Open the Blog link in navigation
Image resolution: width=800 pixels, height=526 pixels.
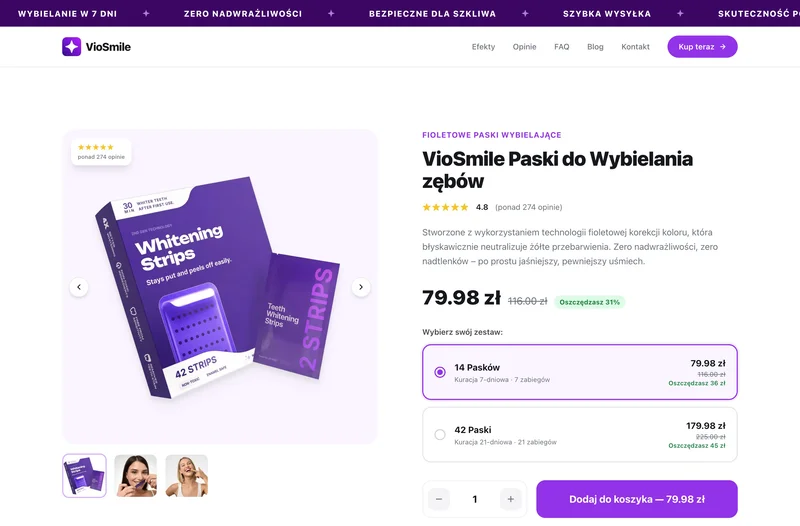pos(595,46)
